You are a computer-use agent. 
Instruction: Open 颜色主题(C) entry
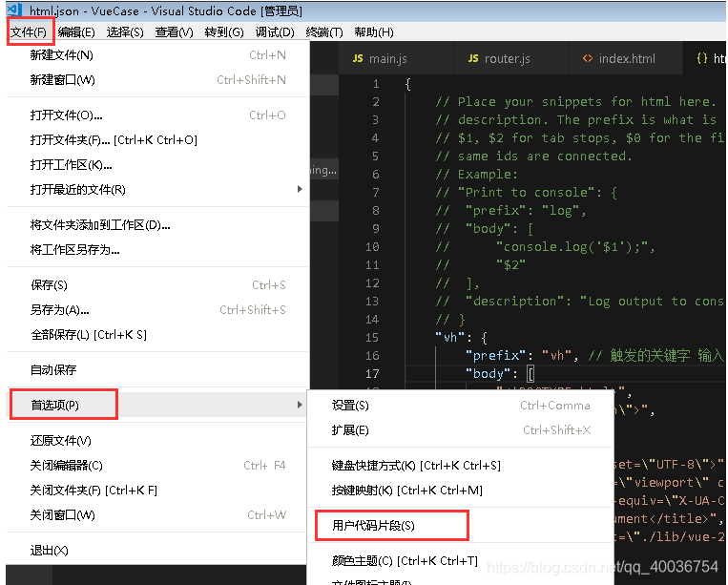tap(461, 561)
